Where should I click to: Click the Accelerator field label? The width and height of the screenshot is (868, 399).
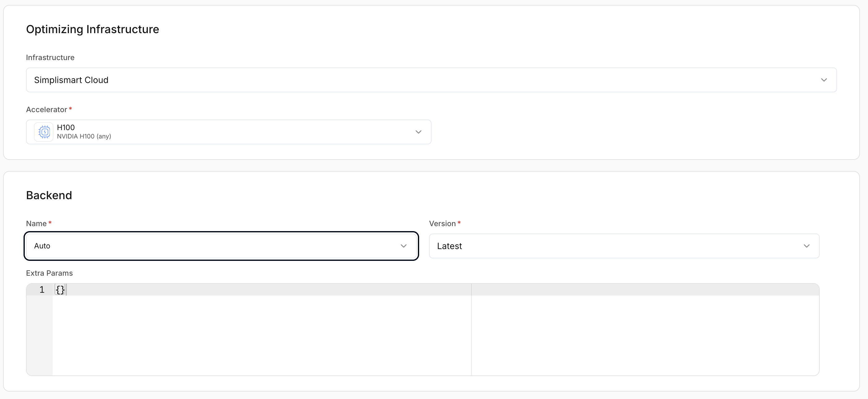[46, 110]
